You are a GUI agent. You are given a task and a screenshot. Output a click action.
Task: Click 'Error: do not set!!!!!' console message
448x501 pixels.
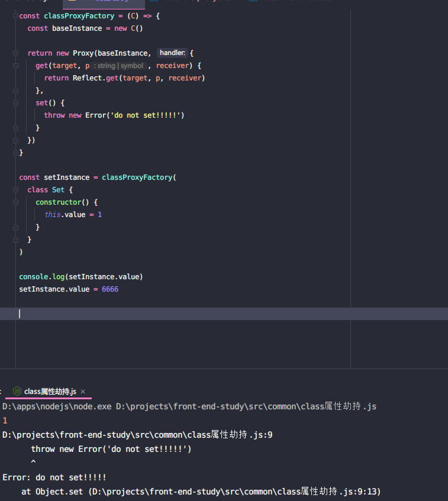coord(54,477)
